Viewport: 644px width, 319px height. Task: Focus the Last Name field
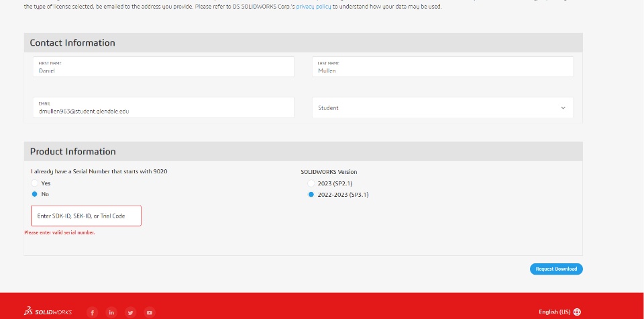click(443, 67)
